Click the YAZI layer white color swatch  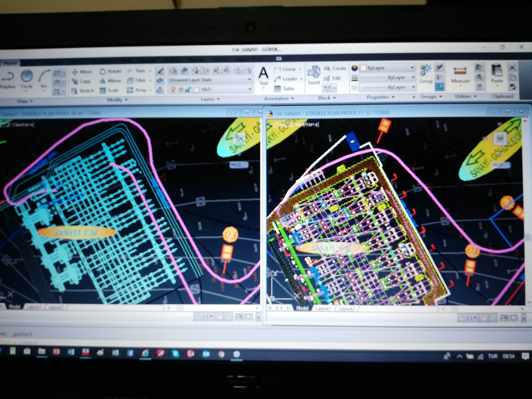coord(196,90)
